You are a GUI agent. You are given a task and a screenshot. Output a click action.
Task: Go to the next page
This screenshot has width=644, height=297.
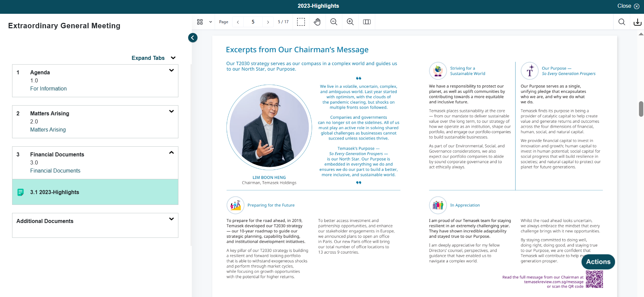click(268, 22)
